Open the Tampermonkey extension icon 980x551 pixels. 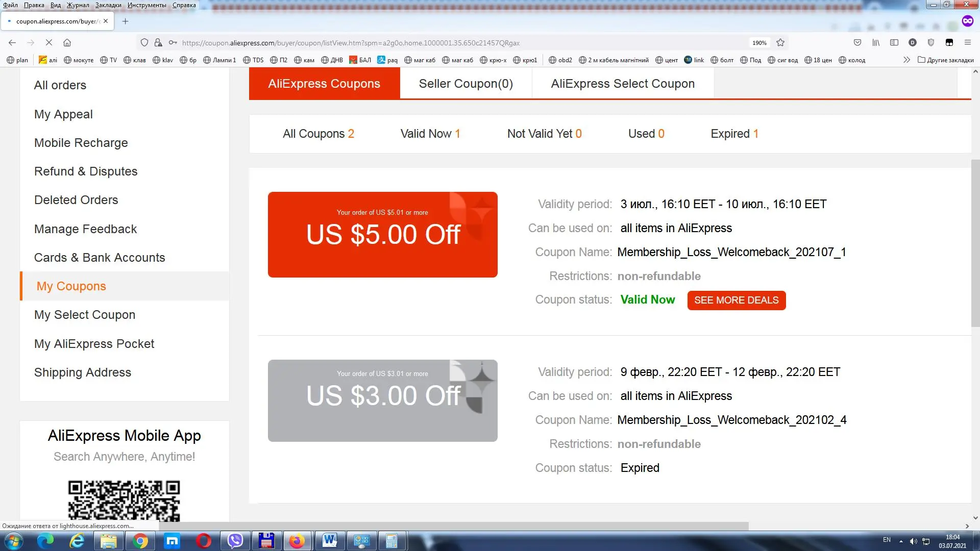949,43
